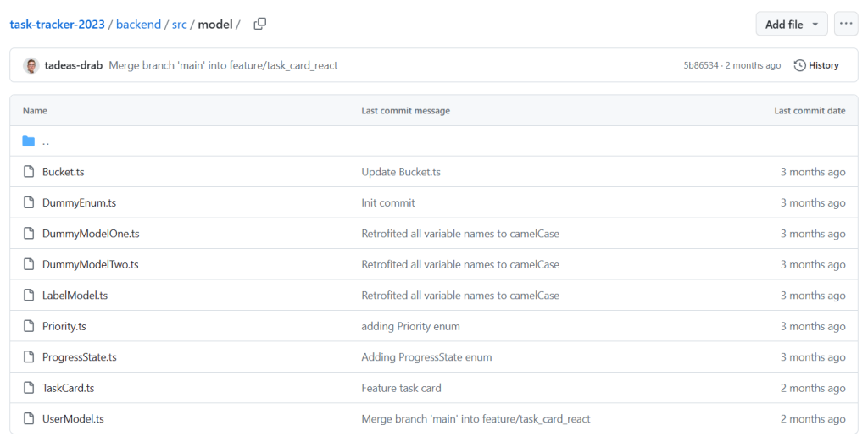Screen dimensions: 868x442
Task: Click the file icon beside Bucket.ts
Action: pos(29,172)
